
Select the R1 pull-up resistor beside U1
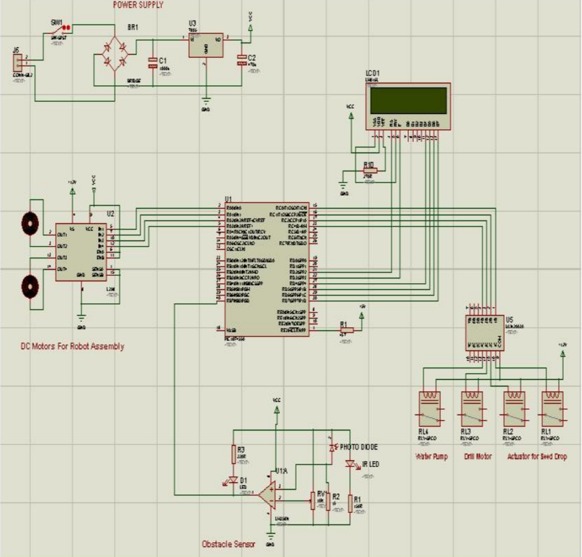[x=347, y=330]
